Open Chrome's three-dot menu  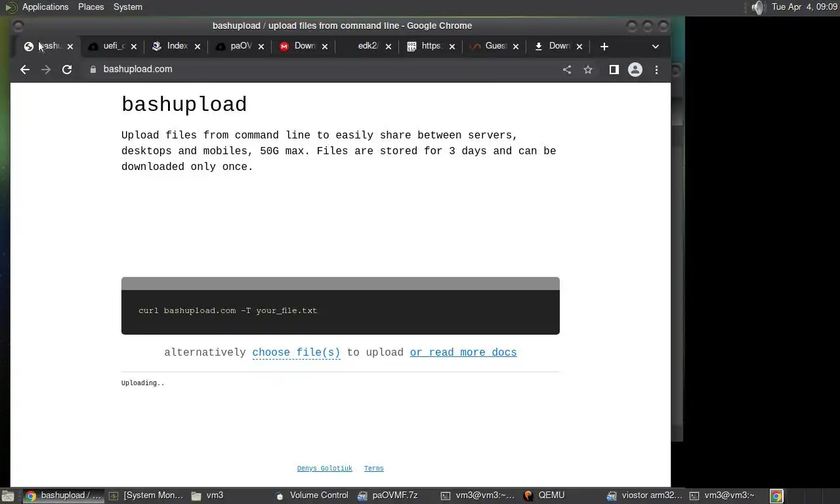tap(656, 70)
